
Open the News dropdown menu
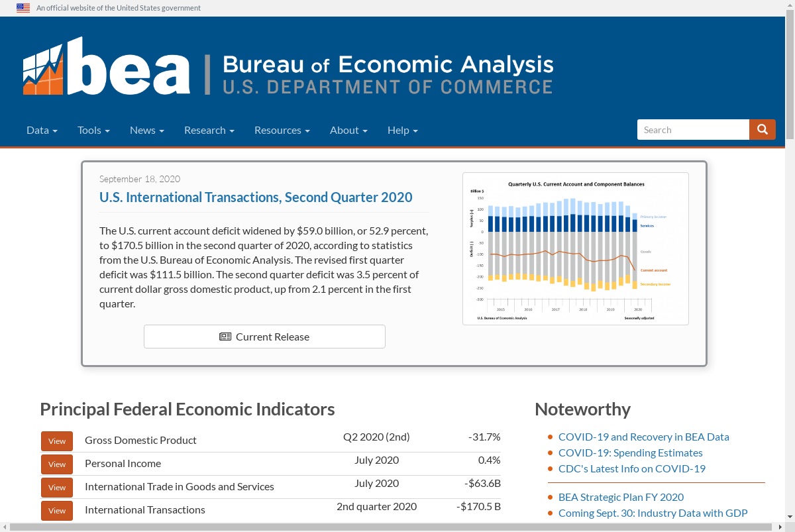147,130
